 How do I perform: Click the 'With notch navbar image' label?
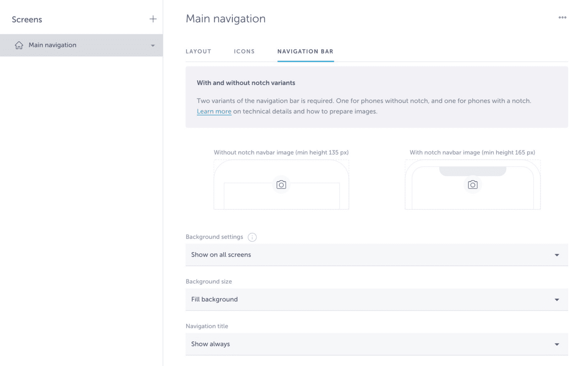(472, 152)
